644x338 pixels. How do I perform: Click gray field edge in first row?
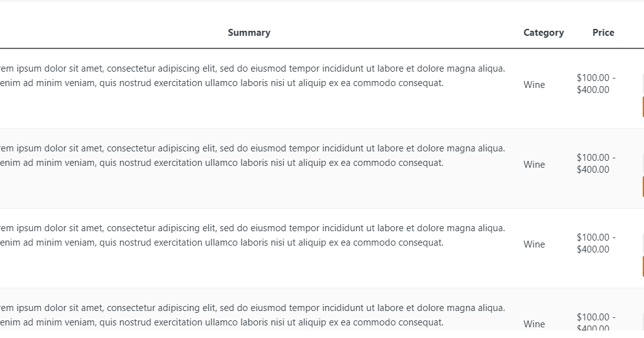[x=643, y=84]
